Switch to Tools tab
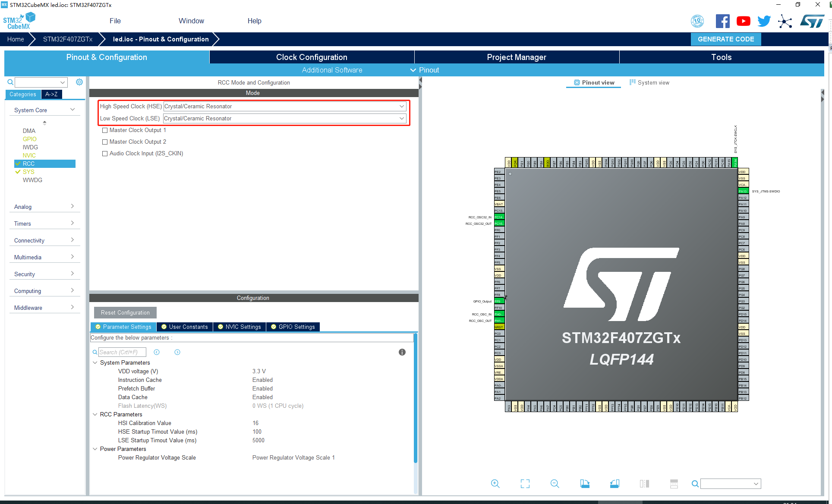 [722, 57]
